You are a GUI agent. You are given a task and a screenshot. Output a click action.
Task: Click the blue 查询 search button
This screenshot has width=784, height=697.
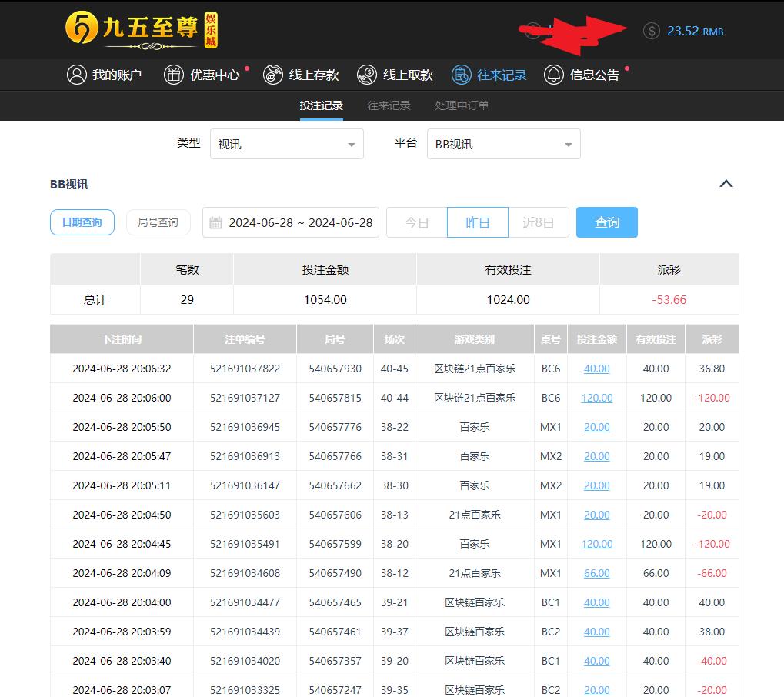[606, 222]
